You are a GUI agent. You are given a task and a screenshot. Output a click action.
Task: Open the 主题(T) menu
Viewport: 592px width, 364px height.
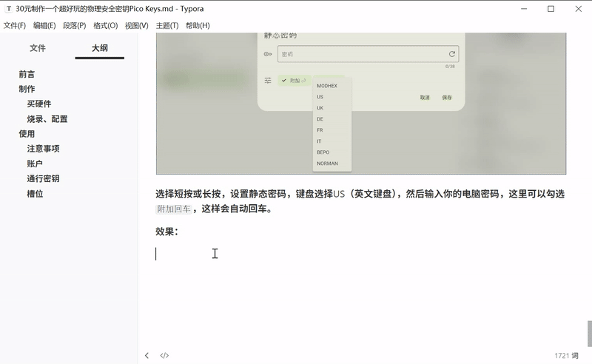tap(167, 26)
